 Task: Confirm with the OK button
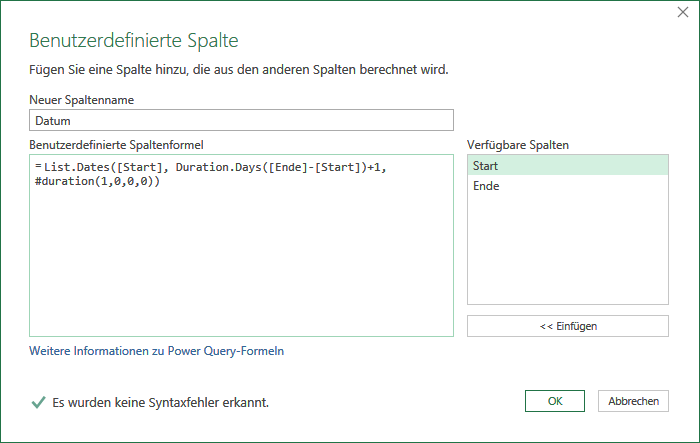point(555,401)
